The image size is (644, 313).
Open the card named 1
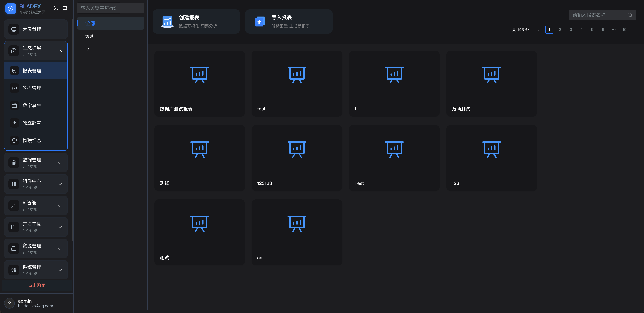tap(394, 84)
